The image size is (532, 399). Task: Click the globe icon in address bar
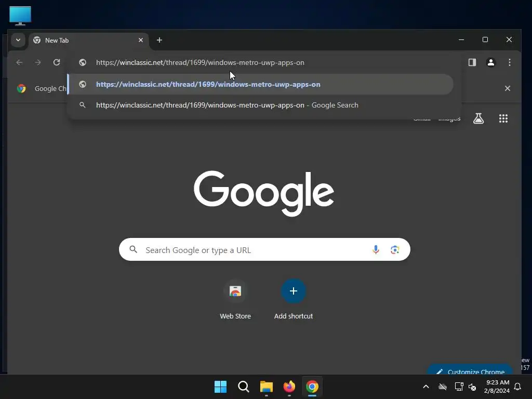(x=83, y=62)
